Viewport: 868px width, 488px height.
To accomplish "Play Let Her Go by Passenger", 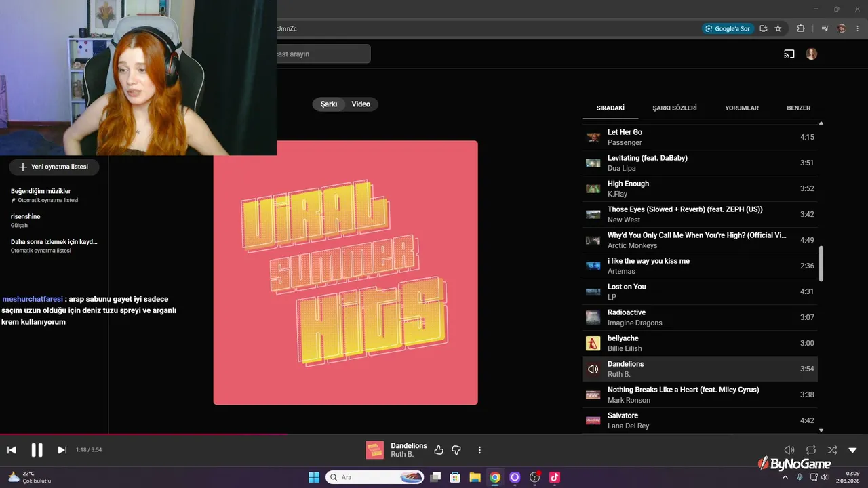I will (x=700, y=137).
